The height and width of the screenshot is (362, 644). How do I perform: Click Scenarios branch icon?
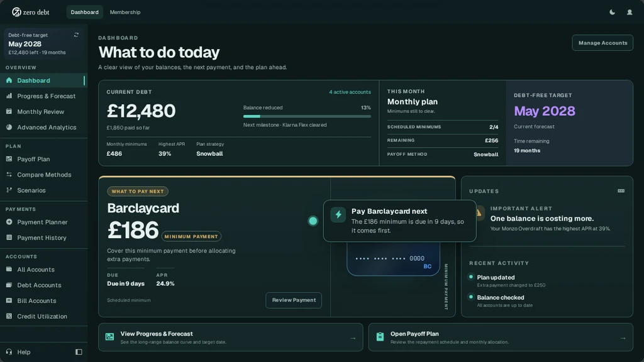[x=9, y=190]
